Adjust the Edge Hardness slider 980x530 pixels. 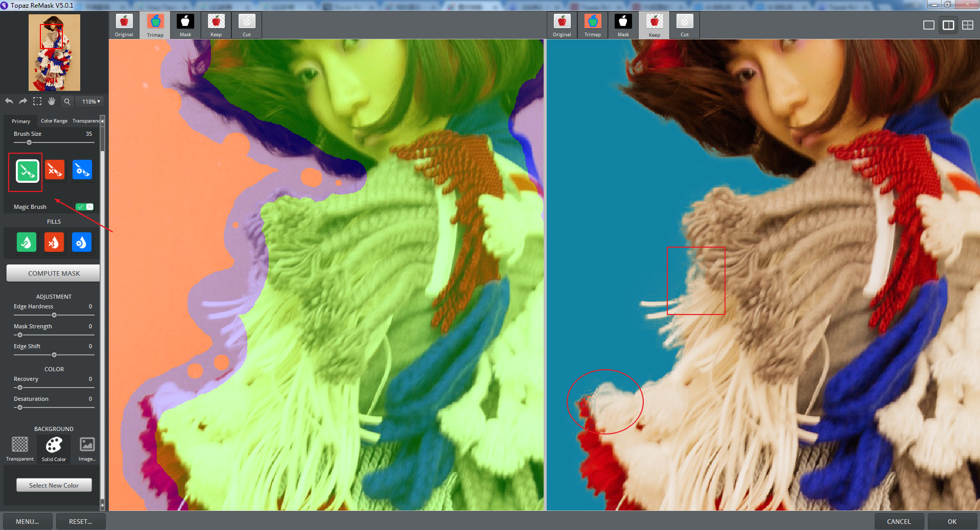point(54,315)
